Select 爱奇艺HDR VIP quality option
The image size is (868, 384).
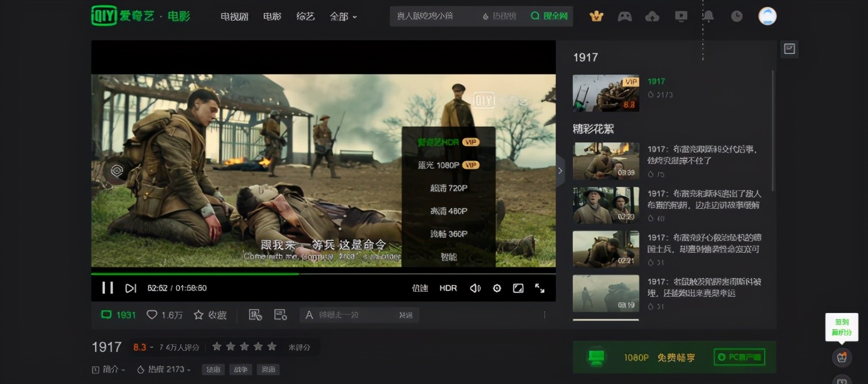(448, 142)
